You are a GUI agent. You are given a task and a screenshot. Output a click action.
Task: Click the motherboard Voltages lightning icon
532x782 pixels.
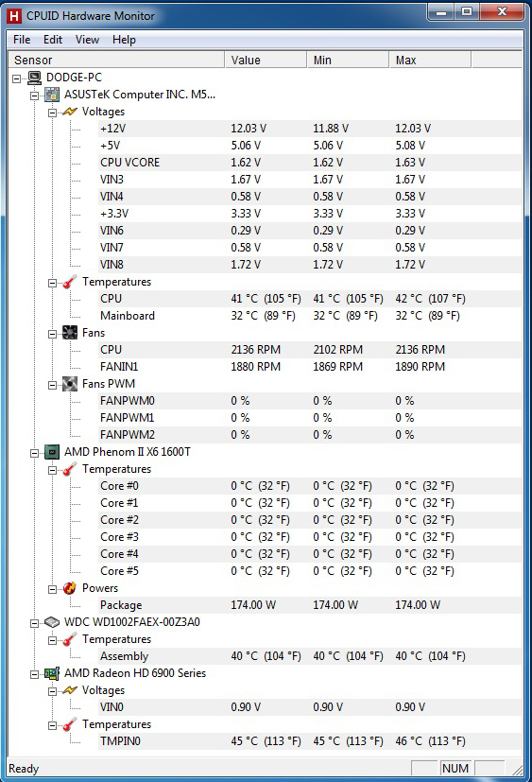70,112
